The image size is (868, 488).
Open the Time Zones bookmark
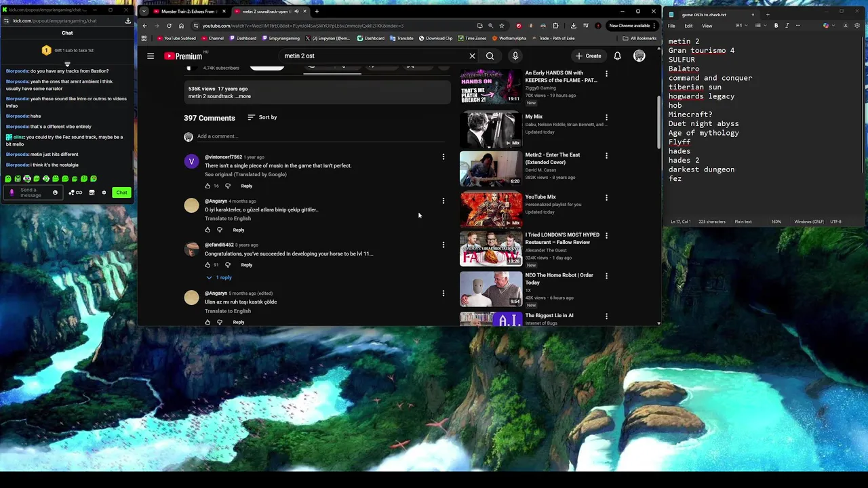(x=472, y=38)
